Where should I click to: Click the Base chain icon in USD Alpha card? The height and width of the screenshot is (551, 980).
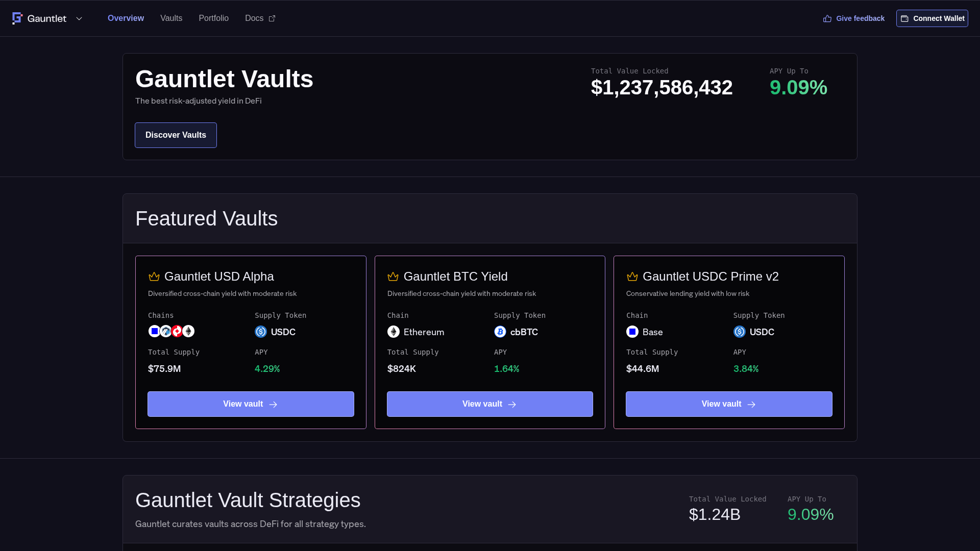pyautogui.click(x=154, y=331)
